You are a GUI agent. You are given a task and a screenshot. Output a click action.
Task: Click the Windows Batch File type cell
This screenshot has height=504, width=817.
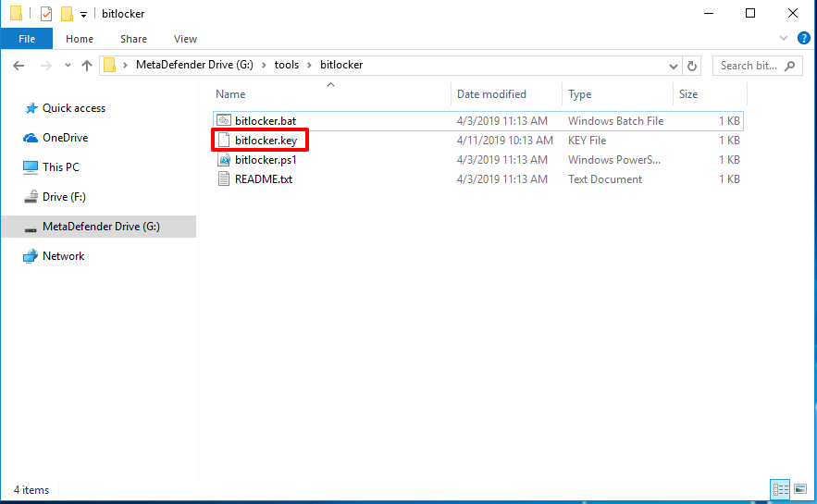(x=615, y=121)
